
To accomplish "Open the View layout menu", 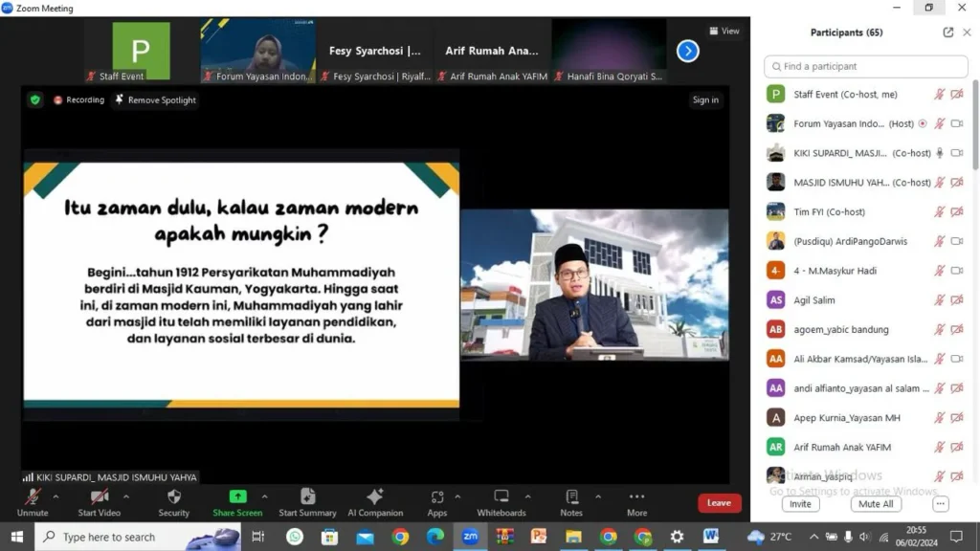I will tap(724, 31).
